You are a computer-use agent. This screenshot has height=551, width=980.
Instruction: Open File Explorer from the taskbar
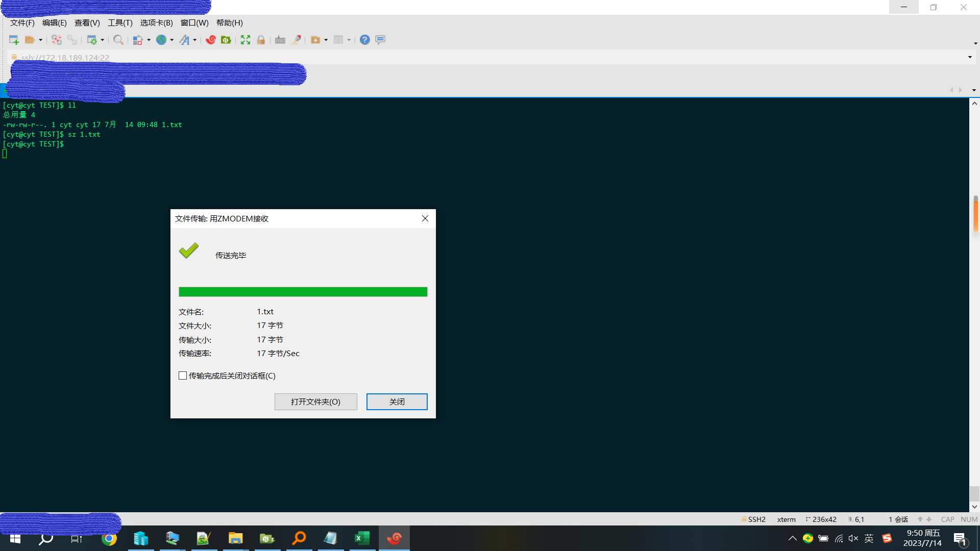[x=235, y=538]
